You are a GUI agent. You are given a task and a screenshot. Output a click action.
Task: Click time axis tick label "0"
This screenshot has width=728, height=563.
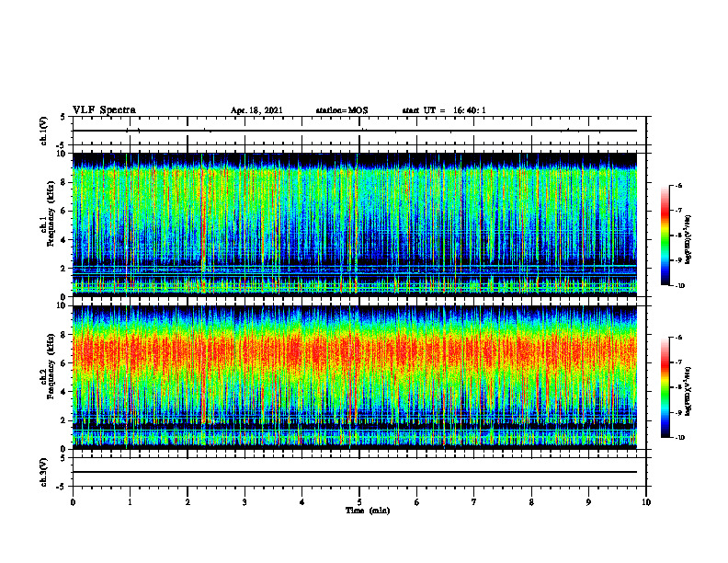(73, 502)
